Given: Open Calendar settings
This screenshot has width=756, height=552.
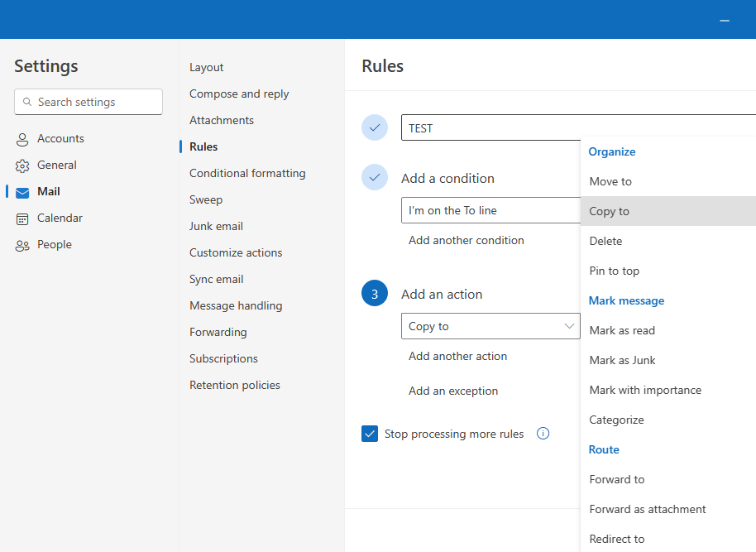Looking at the screenshot, I should (x=60, y=218).
